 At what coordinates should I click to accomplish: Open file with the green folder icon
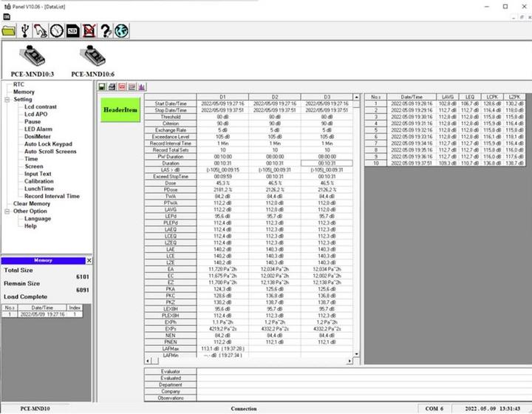click(9, 31)
